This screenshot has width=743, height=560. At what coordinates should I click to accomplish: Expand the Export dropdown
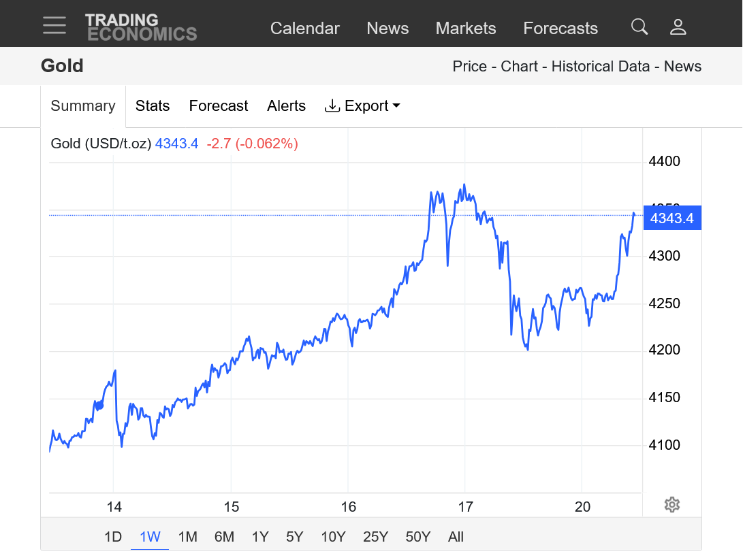[x=362, y=106]
